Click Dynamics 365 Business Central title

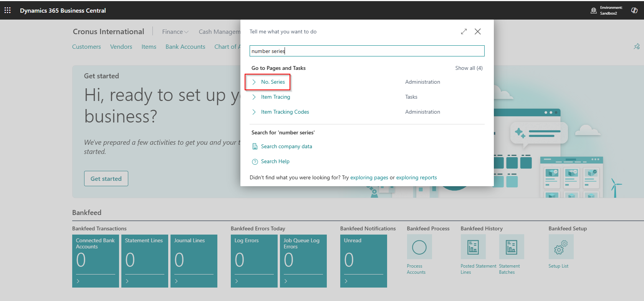63,10
